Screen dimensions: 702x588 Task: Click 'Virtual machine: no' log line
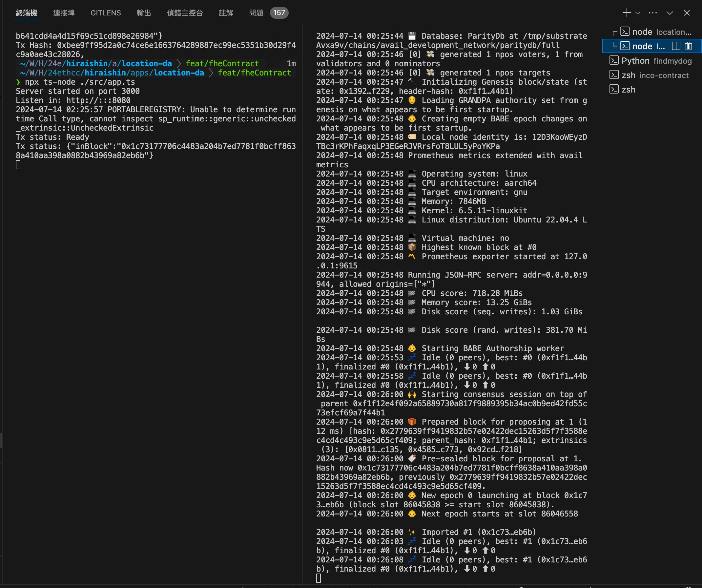tap(413, 238)
